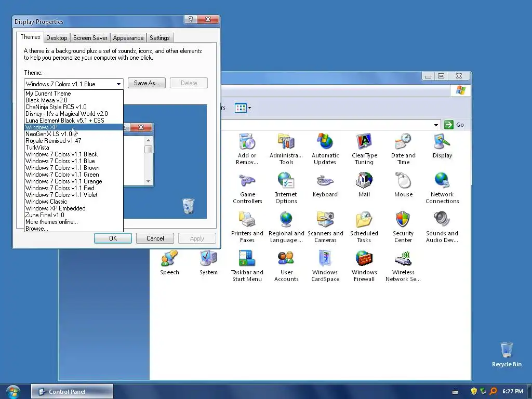The width and height of the screenshot is (532, 399).
Task: Choose Windows 7 Colors v1.1 Orange
Action: coord(74,181)
